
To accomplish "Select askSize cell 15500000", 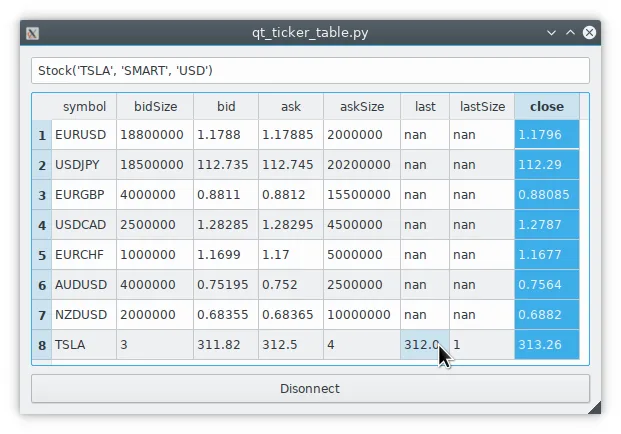I will [x=362, y=195].
